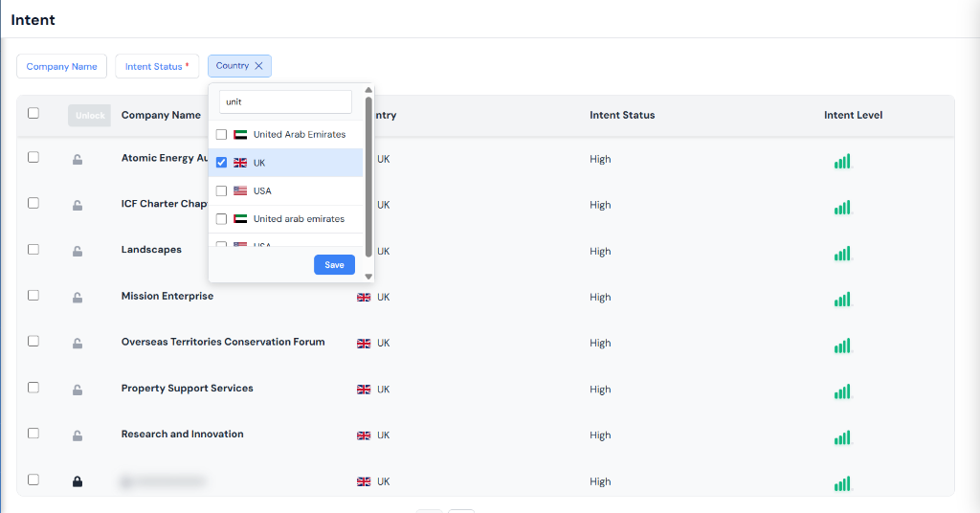This screenshot has height=513, width=980.
Task: Uncheck the UK country filter checkbox
Action: pos(221,163)
